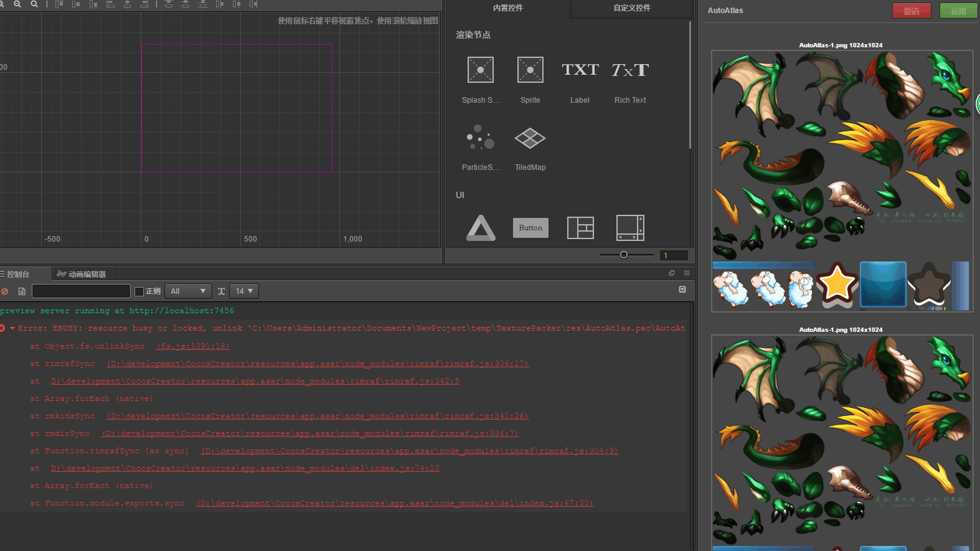Select the Splash Sprite node icon
Image resolution: width=980 pixels, height=551 pixels.
(481, 70)
